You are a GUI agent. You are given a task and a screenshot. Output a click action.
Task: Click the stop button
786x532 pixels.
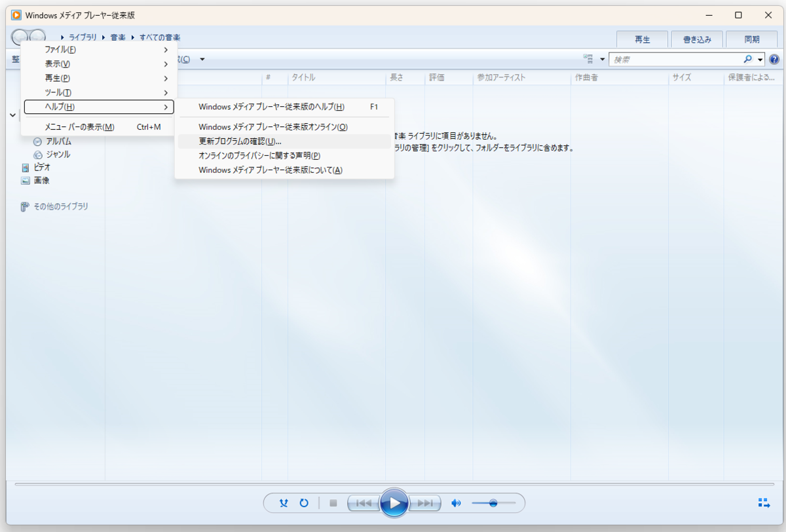point(333,503)
